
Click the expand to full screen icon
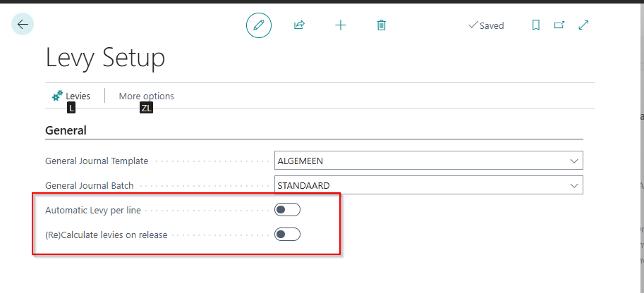[x=583, y=25]
